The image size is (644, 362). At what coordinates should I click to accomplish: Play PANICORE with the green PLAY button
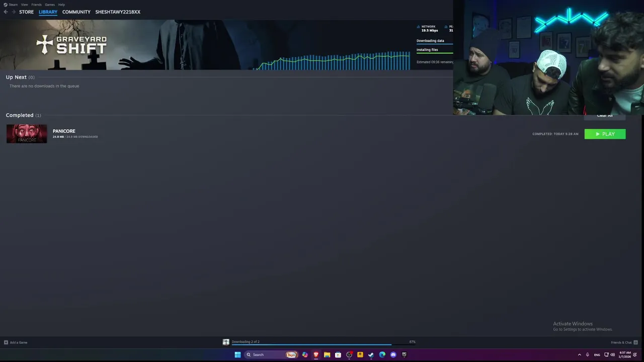coord(605,134)
